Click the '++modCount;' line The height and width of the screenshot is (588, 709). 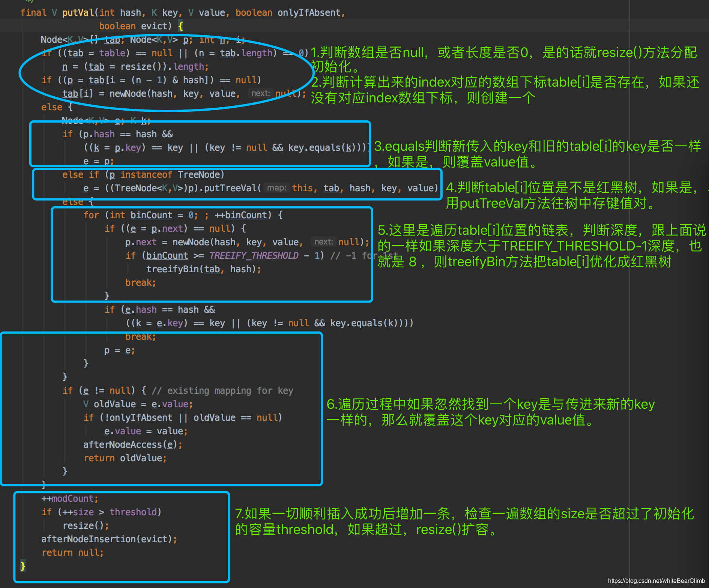click(x=70, y=499)
